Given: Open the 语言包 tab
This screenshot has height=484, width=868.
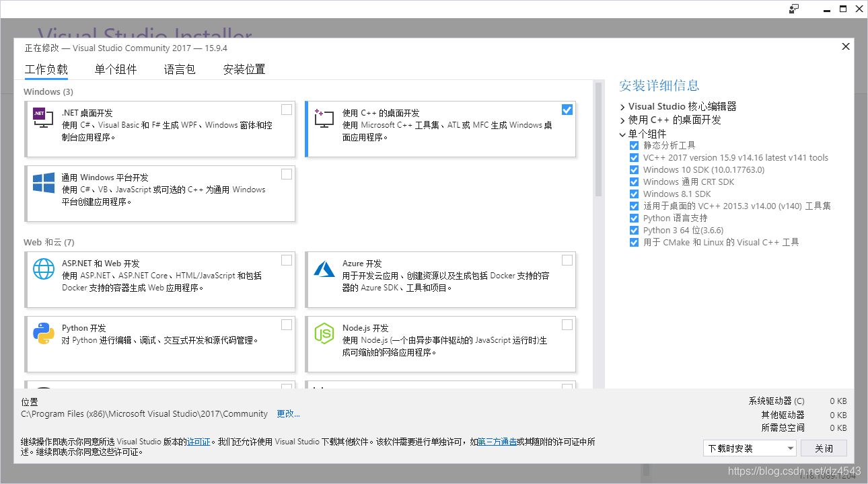Looking at the screenshot, I should click(x=180, y=69).
